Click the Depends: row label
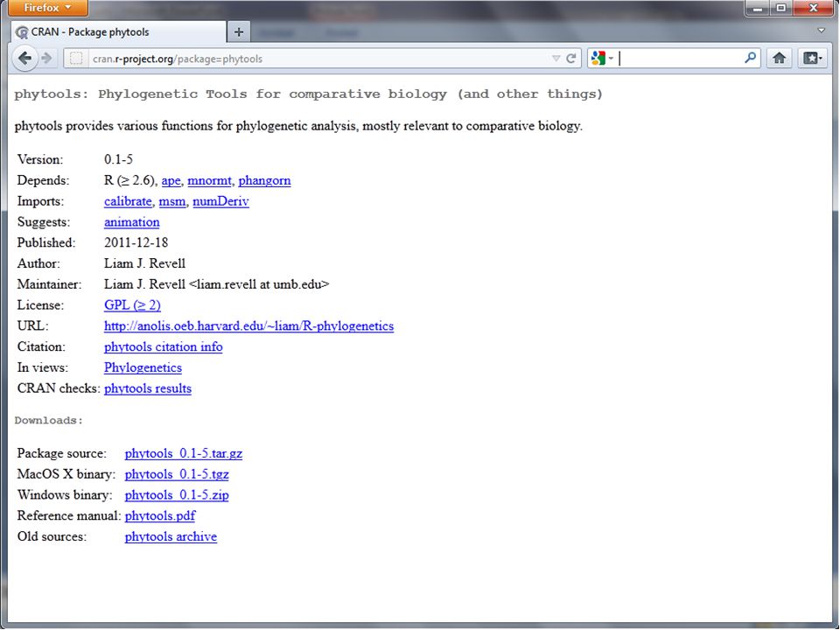840x630 pixels. tap(44, 180)
